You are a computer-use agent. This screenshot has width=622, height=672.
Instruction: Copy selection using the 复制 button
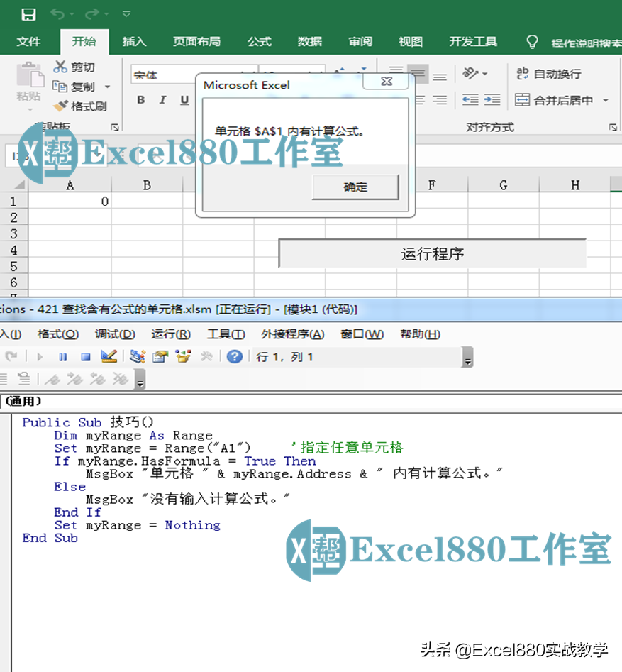coord(74,87)
